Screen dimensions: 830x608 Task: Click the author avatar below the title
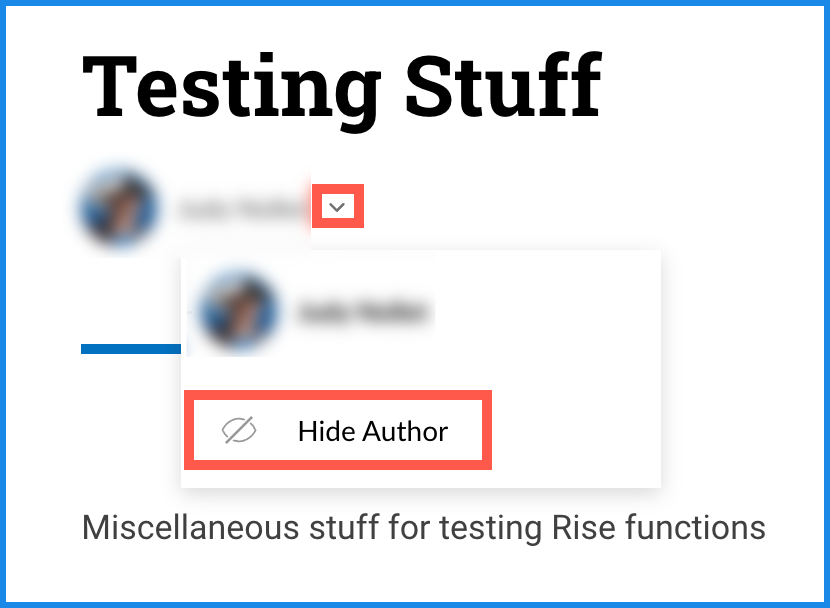point(120,209)
